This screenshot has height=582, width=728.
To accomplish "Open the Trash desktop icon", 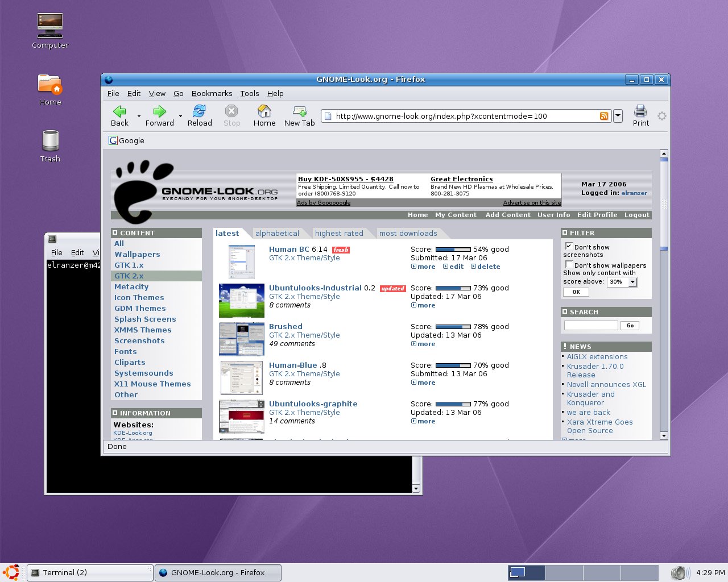I will click(50, 141).
